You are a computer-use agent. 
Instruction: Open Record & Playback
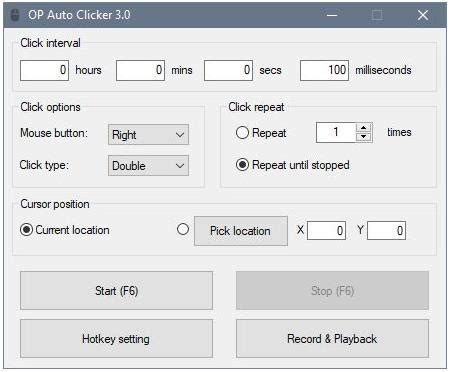pyautogui.click(x=332, y=339)
